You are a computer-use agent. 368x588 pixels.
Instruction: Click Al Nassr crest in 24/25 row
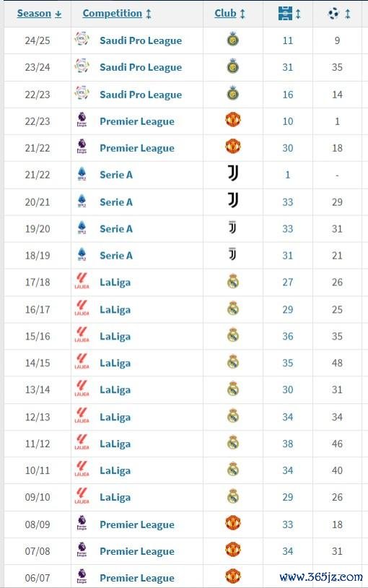point(233,39)
